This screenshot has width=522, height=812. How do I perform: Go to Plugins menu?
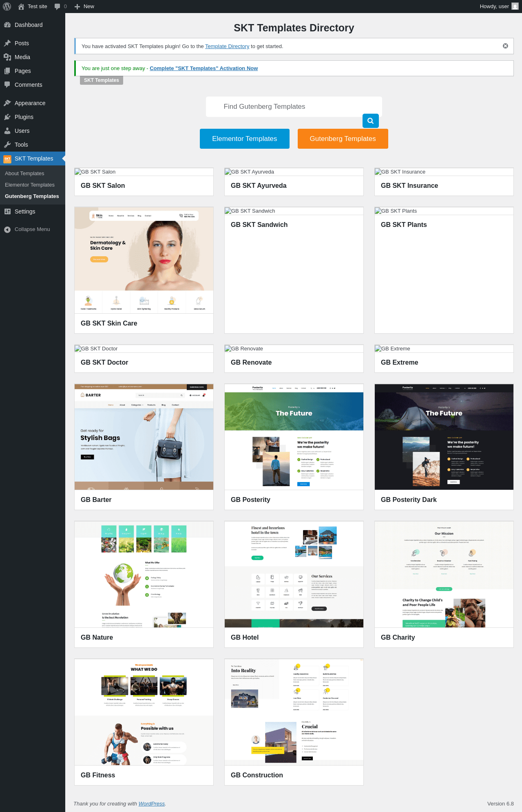click(33, 117)
